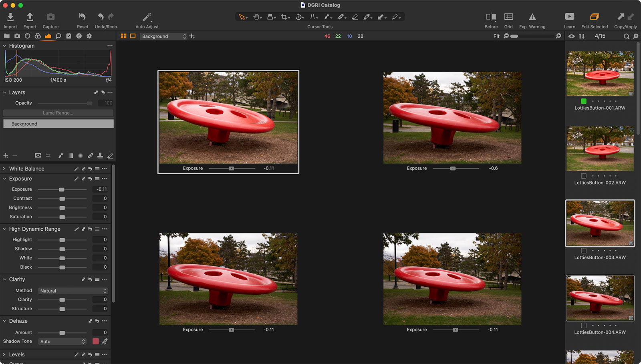Toggle Before view comparison
Viewport: 641px width, 364px height.
(491, 17)
